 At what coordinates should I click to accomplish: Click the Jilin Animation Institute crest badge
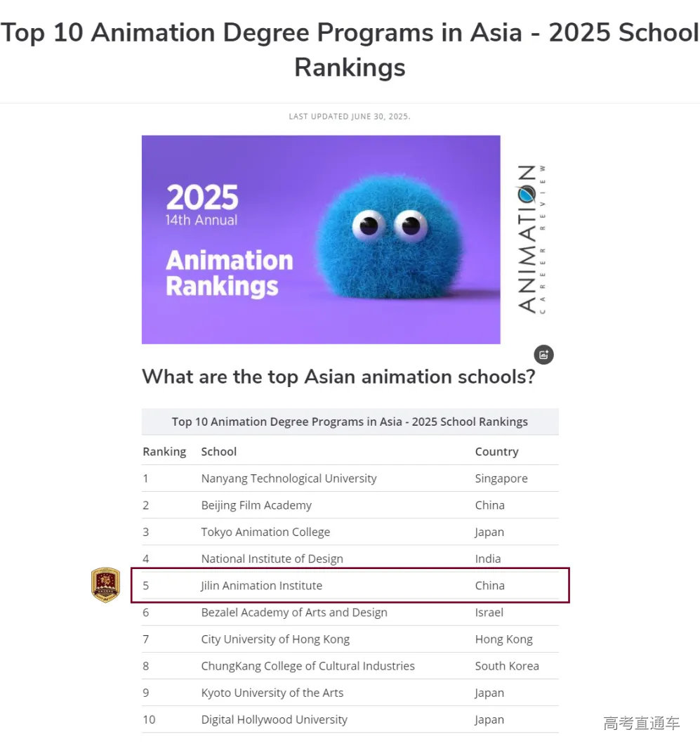tap(105, 585)
